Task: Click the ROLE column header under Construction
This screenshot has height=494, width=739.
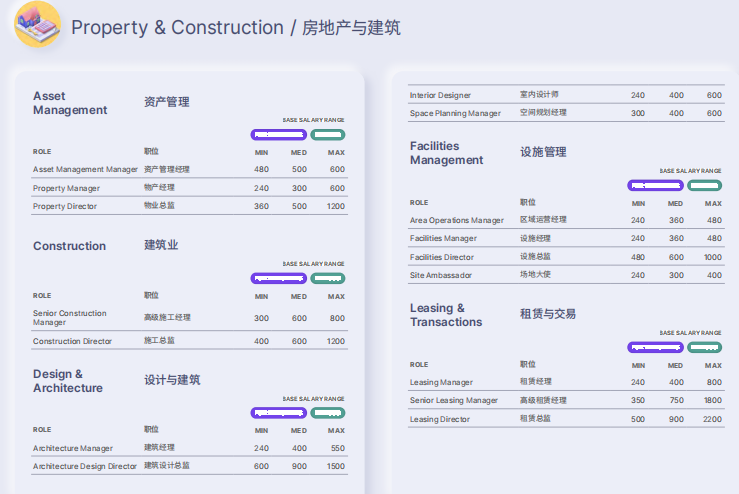Action: click(42, 296)
